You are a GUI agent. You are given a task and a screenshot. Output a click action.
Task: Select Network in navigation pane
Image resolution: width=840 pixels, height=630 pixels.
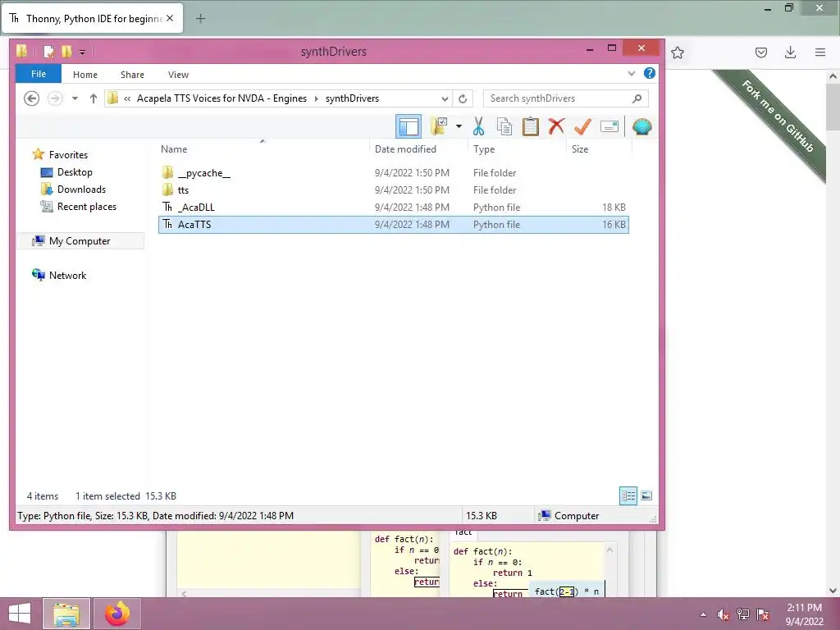(x=67, y=276)
